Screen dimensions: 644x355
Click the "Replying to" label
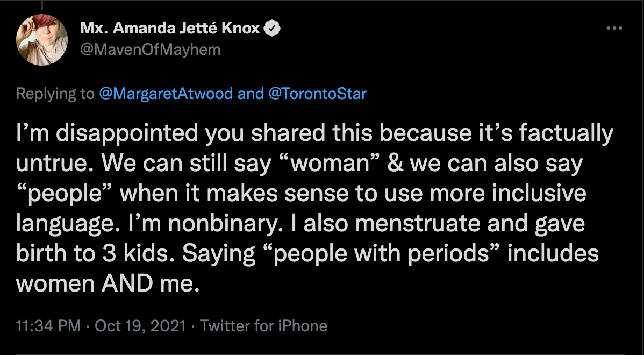click(x=55, y=94)
